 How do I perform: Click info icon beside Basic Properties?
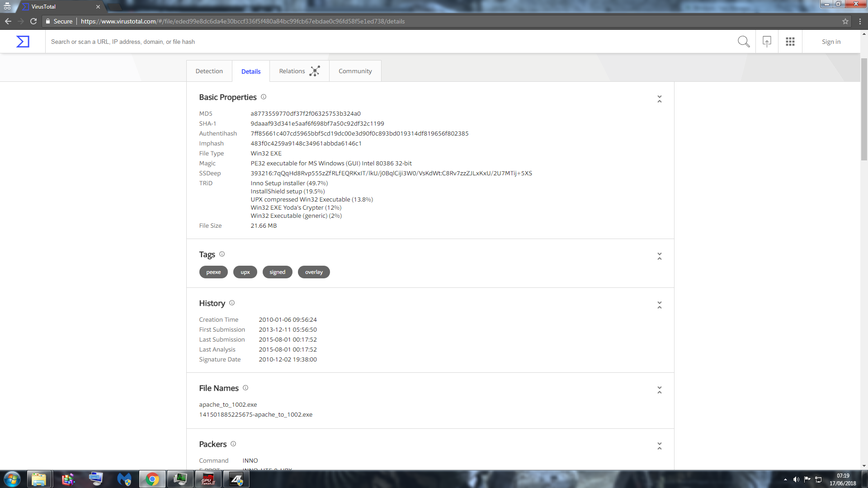click(x=264, y=97)
